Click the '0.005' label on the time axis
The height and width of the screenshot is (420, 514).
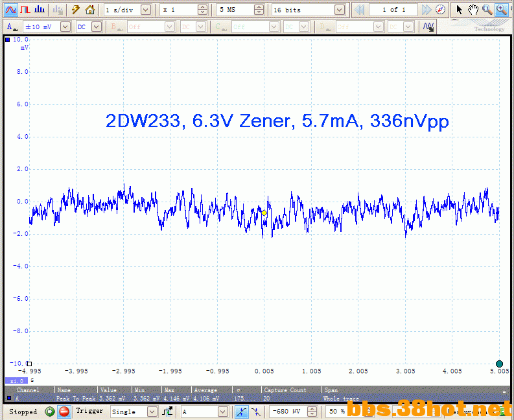coord(264,371)
